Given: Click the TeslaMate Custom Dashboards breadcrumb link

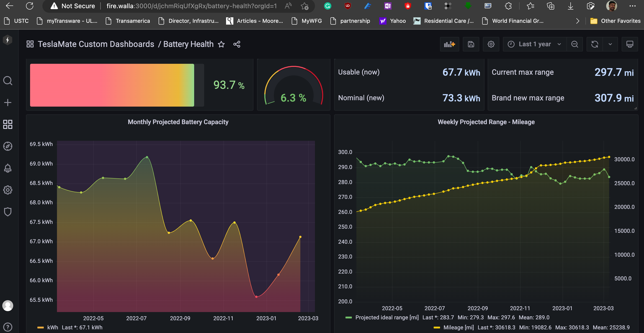Looking at the screenshot, I should (x=96, y=44).
